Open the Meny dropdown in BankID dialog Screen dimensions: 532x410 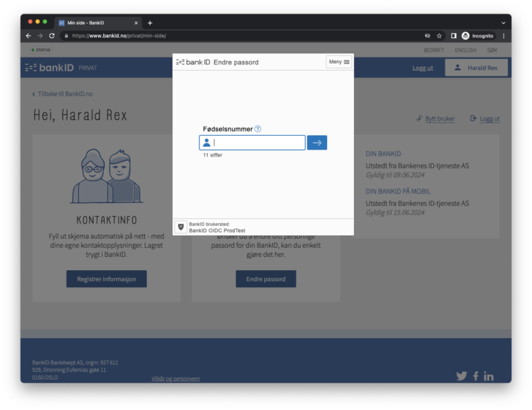click(x=339, y=62)
